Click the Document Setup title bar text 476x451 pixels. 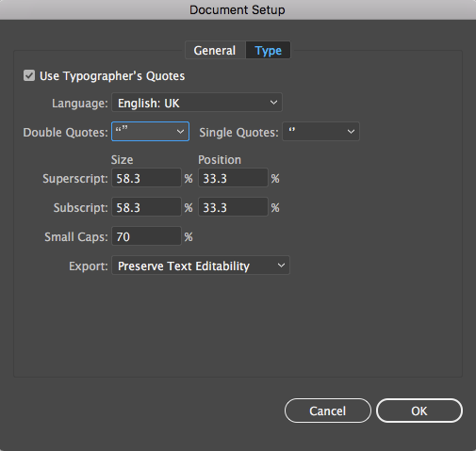pyautogui.click(x=238, y=9)
